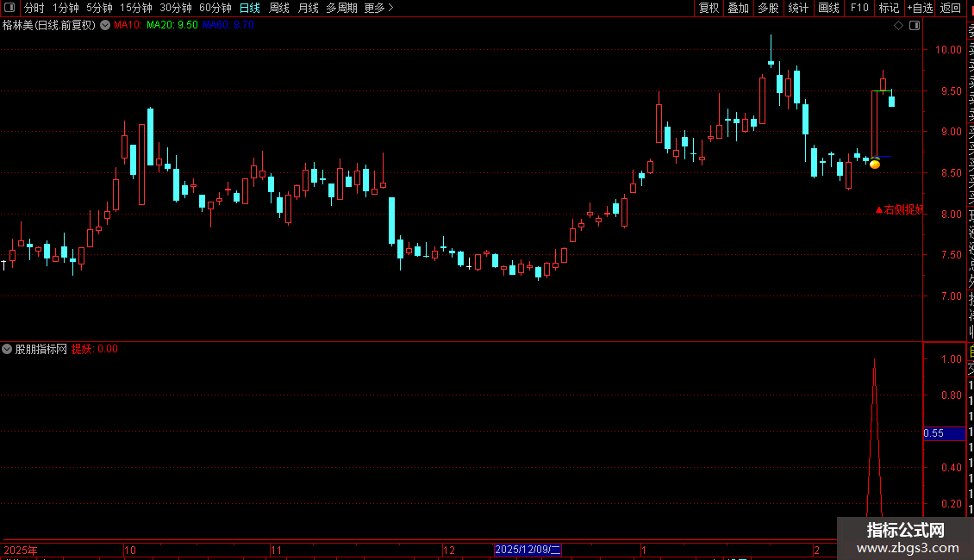Screen dimensions: 974x560
Task: Click the MA20: 9.50 label
Action: coord(172,26)
